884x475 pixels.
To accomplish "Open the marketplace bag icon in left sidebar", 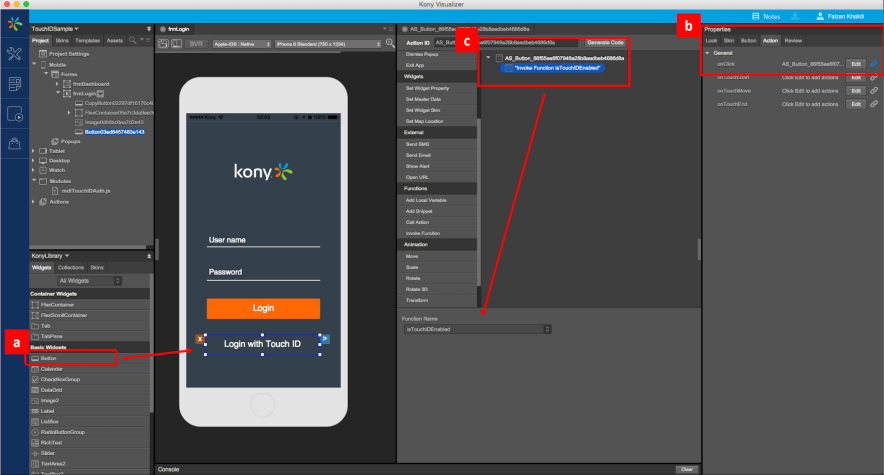I will click(15, 143).
